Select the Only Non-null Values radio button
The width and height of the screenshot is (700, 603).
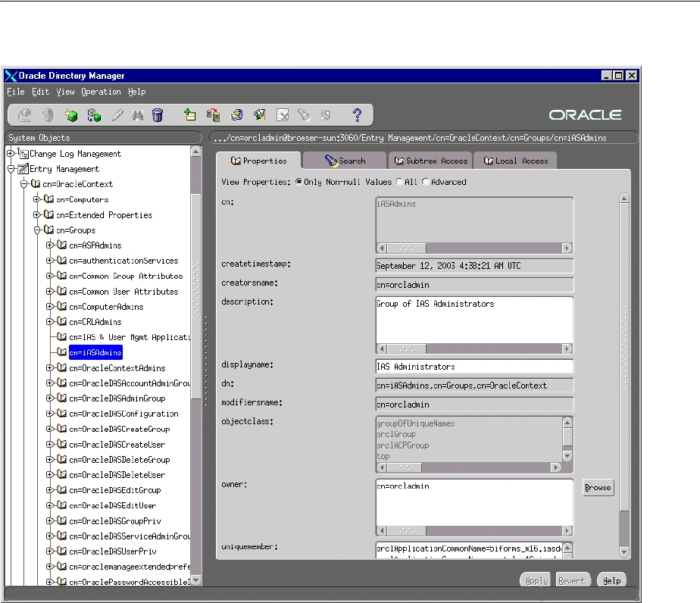pyautogui.click(x=299, y=182)
